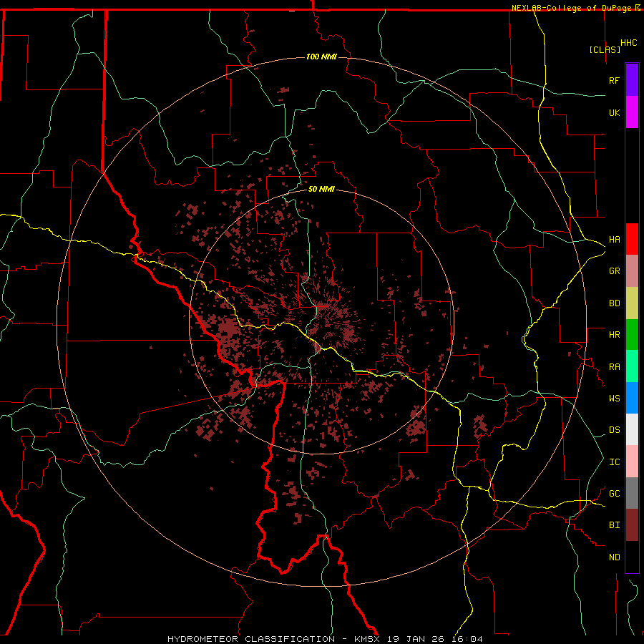Click the 'HYDROMETEOR CLASSIFICATION' title text
The image size is (644, 644).
[251, 639]
